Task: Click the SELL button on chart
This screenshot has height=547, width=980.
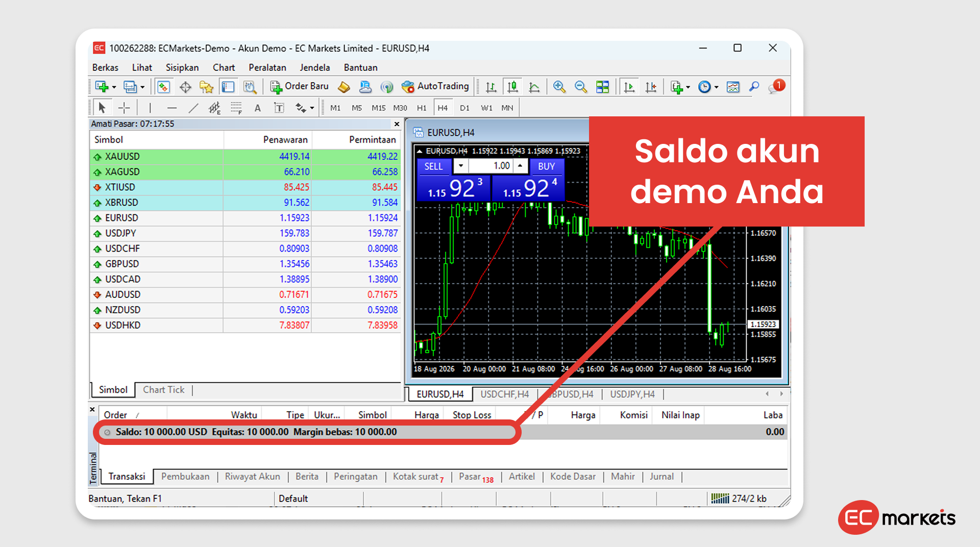Action: [x=434, y=166]
